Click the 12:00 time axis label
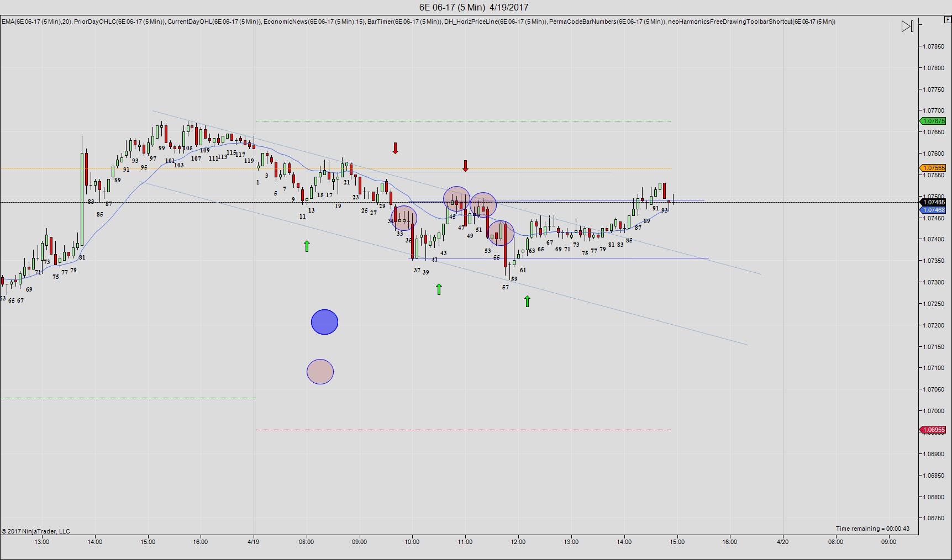This screenshot has height=560, width=952. click(518, 542)
